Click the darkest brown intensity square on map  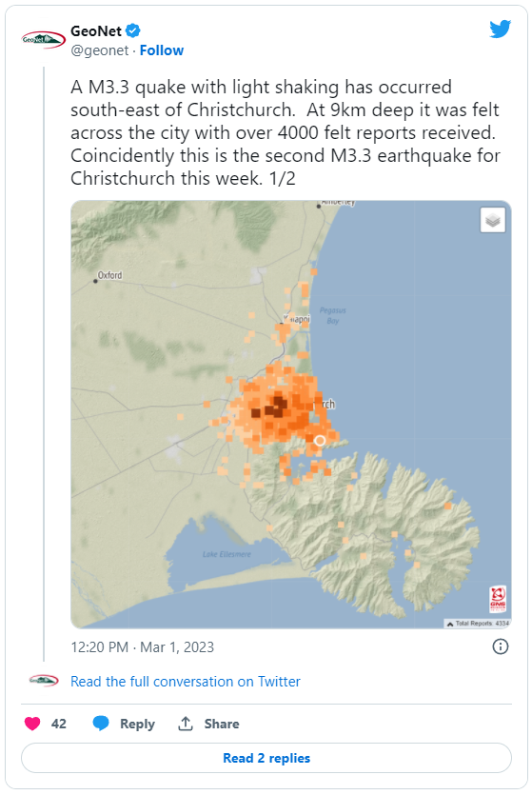(x=279, y=402)
